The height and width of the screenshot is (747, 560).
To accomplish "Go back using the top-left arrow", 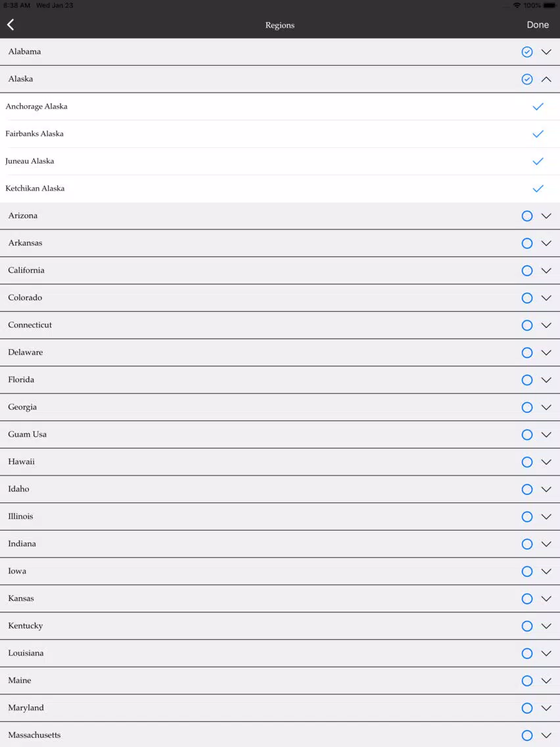I will point(11,25).
